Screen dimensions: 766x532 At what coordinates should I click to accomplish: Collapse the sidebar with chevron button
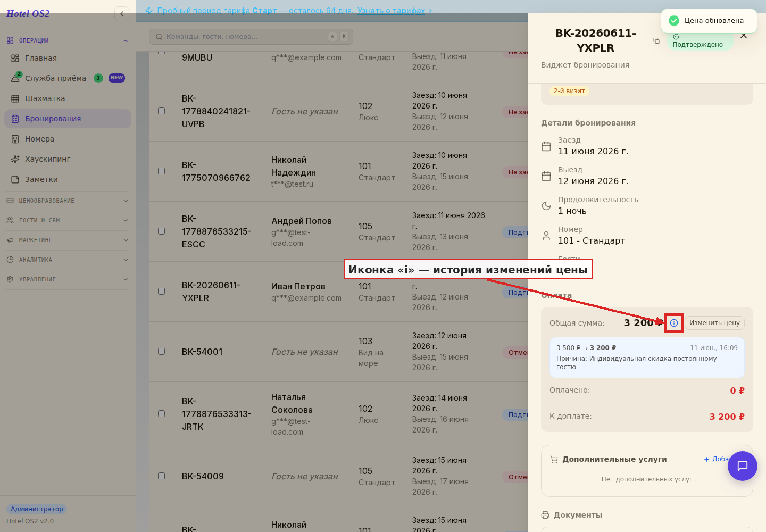click(122, 14)
